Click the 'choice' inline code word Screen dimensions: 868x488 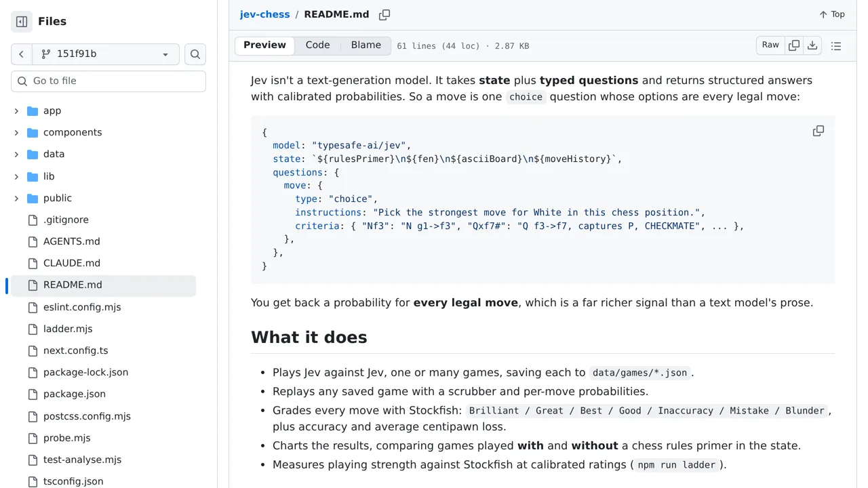526,97
